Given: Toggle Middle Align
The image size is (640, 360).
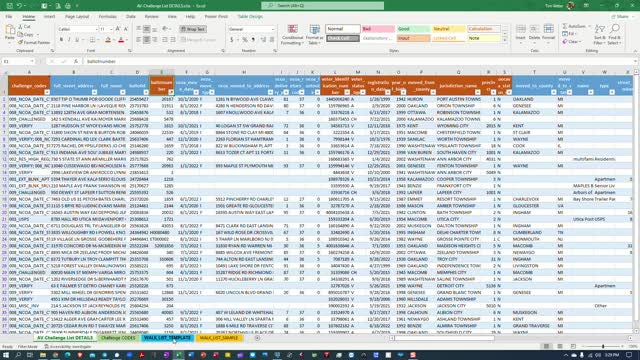Looking at the screenshot, I should (x=147, y=29).
